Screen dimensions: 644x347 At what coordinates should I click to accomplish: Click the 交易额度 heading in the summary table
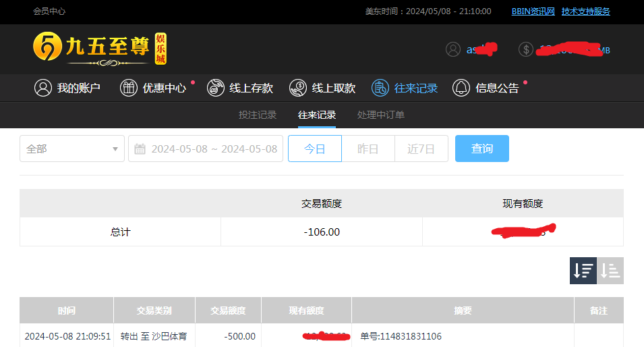(x=322, y=203)
